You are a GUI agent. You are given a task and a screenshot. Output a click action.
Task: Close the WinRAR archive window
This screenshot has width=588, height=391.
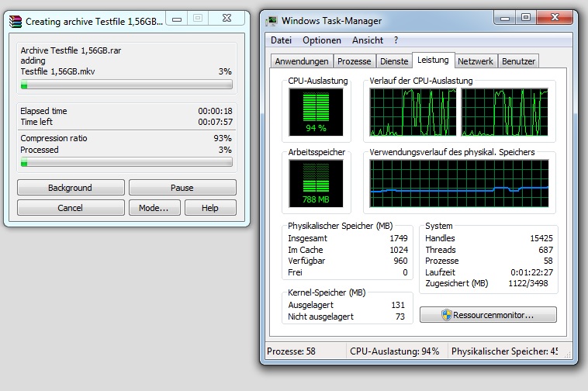pyautogui.click(x=227, y=18)
